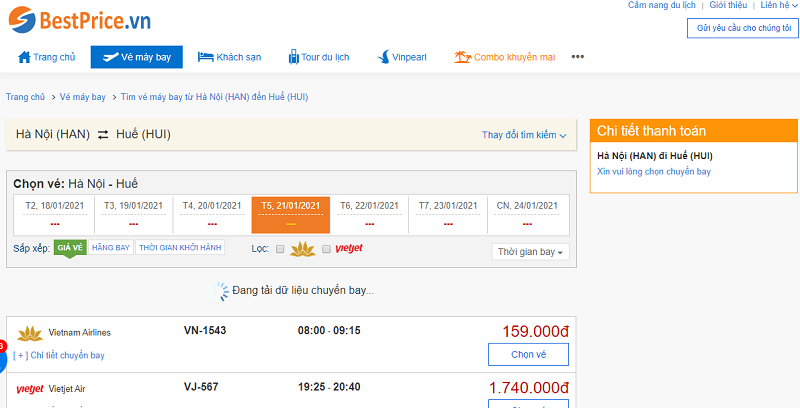Open the Combo khuyến mại menu item
The width and height of the screenshot is (800, 408).
pos(505,57)
